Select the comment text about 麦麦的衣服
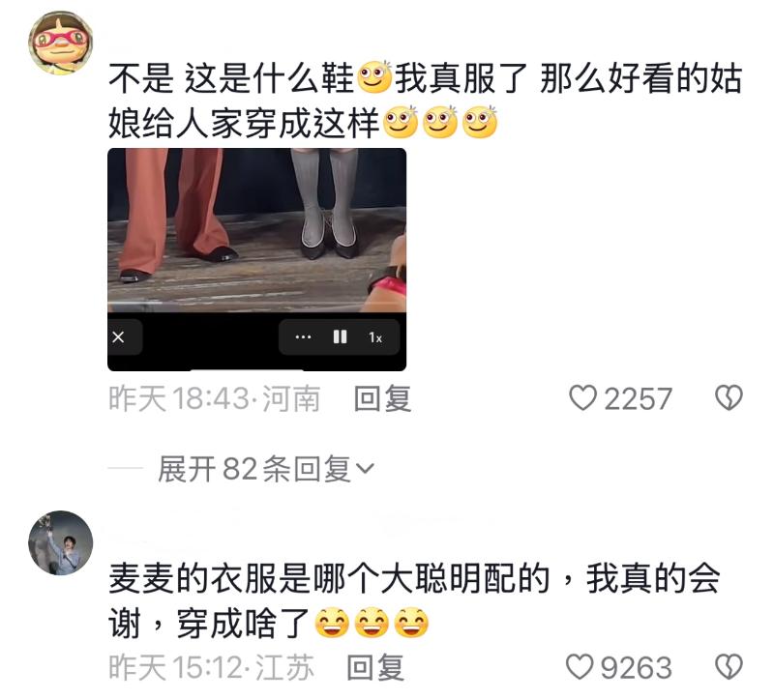Viewport: 774px width, 700px height. (x=414, y=600)
